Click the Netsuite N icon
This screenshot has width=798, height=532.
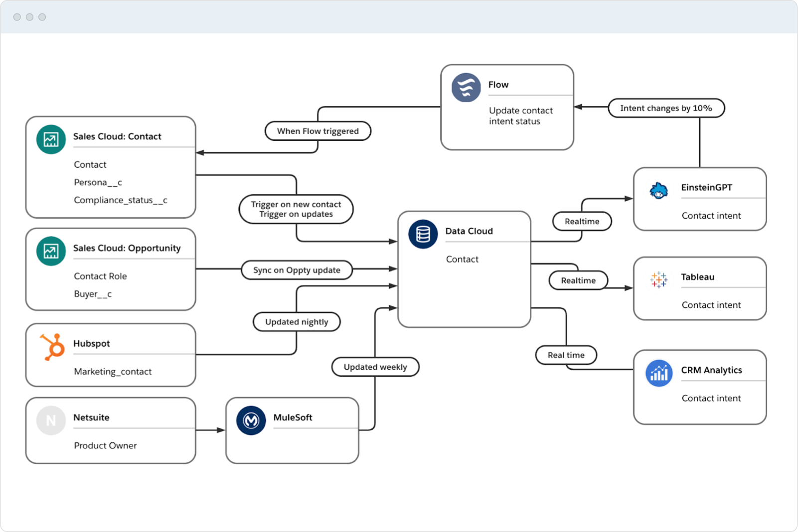(51, 421)
